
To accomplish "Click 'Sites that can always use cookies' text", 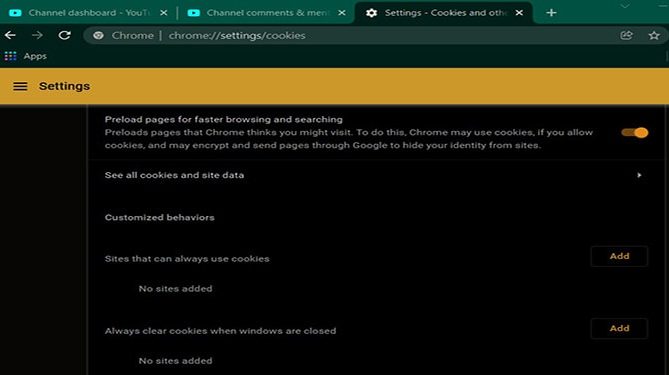I will coord(187,259).
